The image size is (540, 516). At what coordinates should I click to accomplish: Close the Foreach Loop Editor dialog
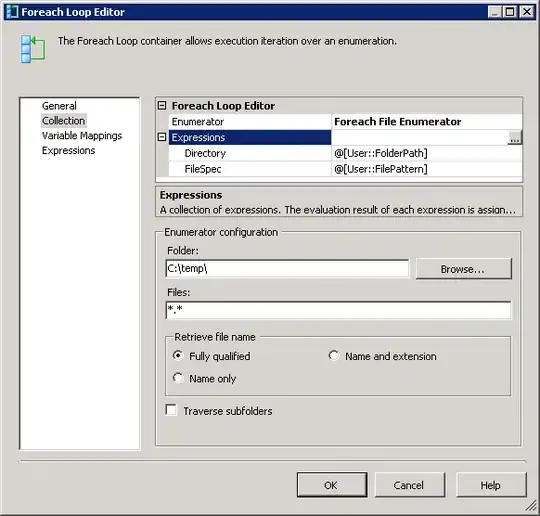point(526,12)
